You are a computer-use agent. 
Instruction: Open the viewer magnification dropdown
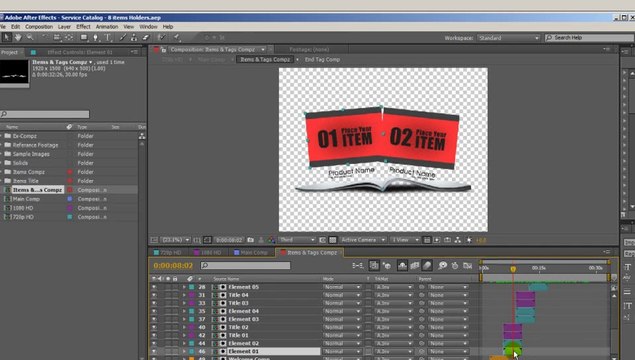pyautogui.click(x=175, y=240)
